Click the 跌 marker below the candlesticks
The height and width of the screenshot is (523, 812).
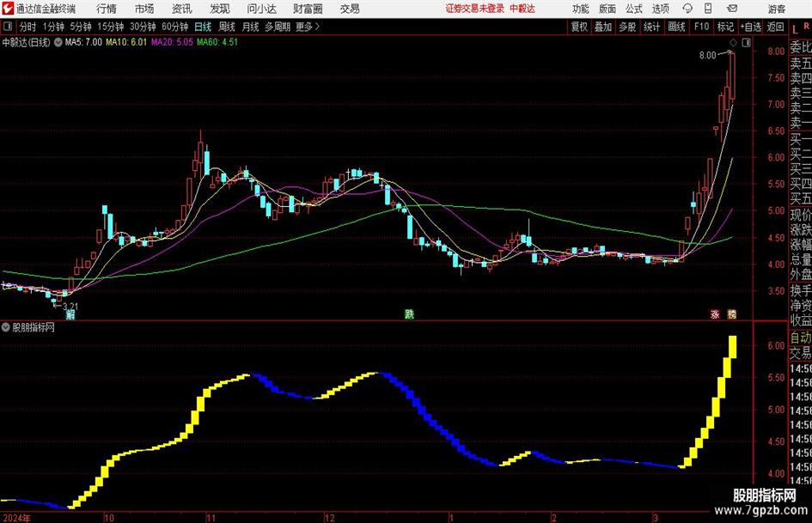[x=409, y=314]
